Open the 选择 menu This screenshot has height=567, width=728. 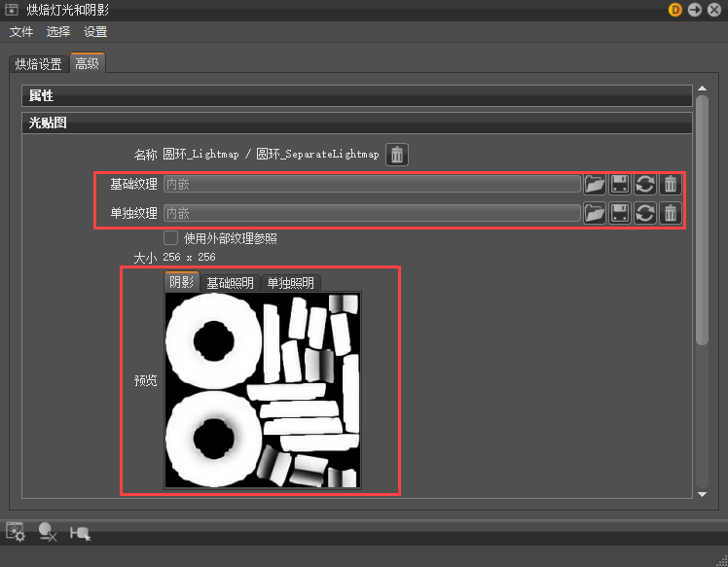coord(58,32)
